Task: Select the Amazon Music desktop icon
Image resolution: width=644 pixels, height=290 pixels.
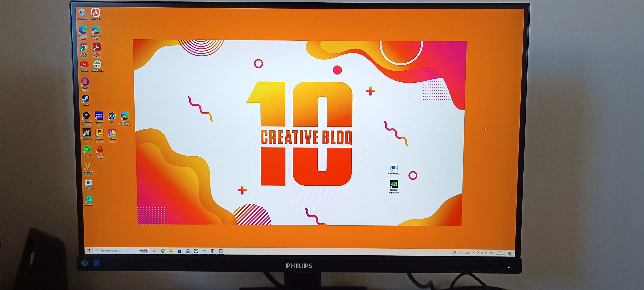Action: [x=99, y=118]
